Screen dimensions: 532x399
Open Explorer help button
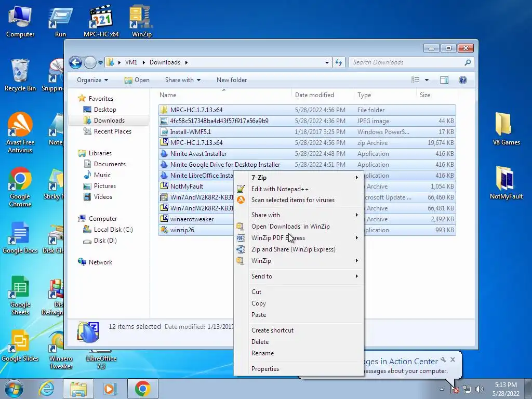pos(462,80)
